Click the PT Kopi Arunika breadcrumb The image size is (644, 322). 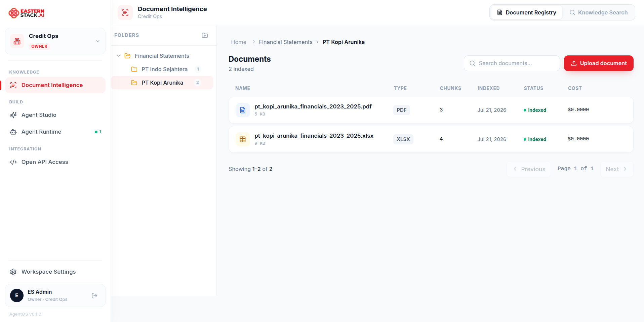[344, 42]
